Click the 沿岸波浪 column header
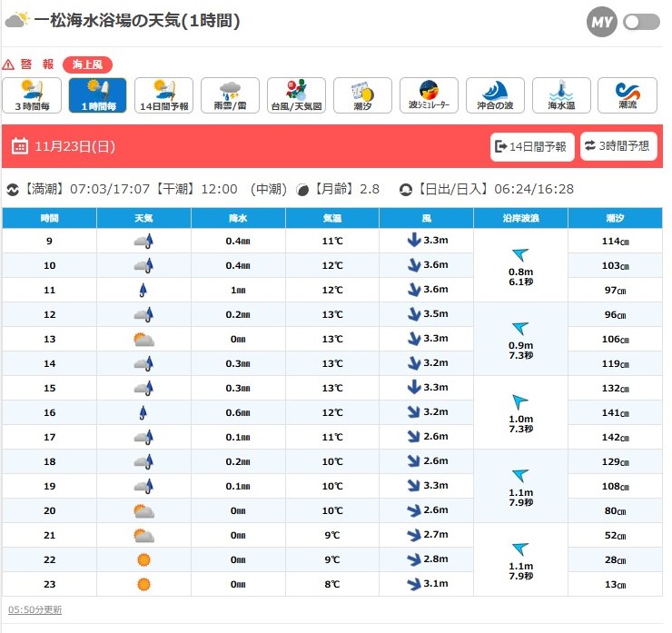Viewport: 672px width, 633px height. (520, 218)
